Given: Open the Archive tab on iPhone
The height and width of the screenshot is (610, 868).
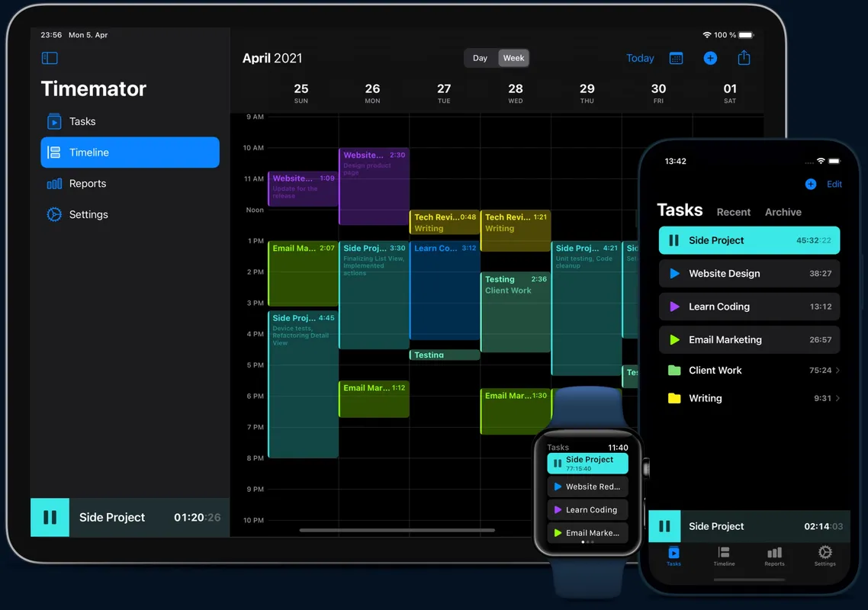Looking at the screenshot, I should point(783,212).
